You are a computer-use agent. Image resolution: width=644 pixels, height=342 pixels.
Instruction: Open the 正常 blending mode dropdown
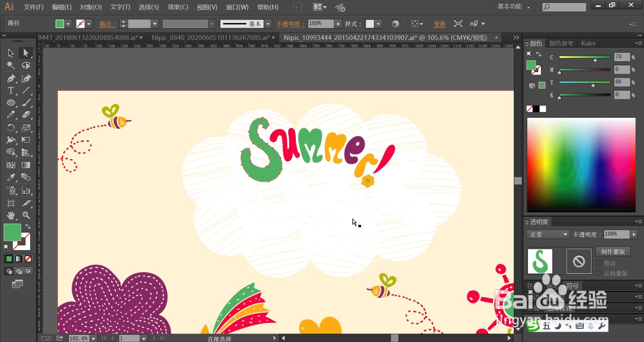pyautogui.click(x=548, y=234)
